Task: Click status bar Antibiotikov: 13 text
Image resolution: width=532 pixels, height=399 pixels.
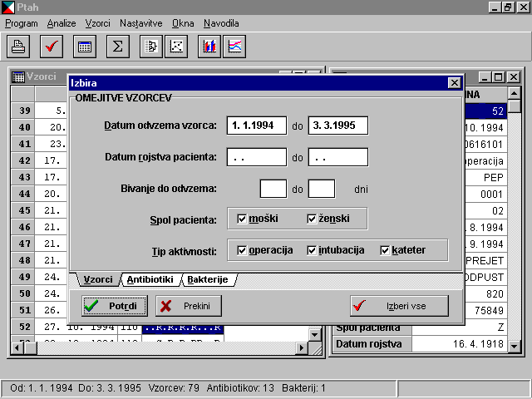Action: click(240, 388)
